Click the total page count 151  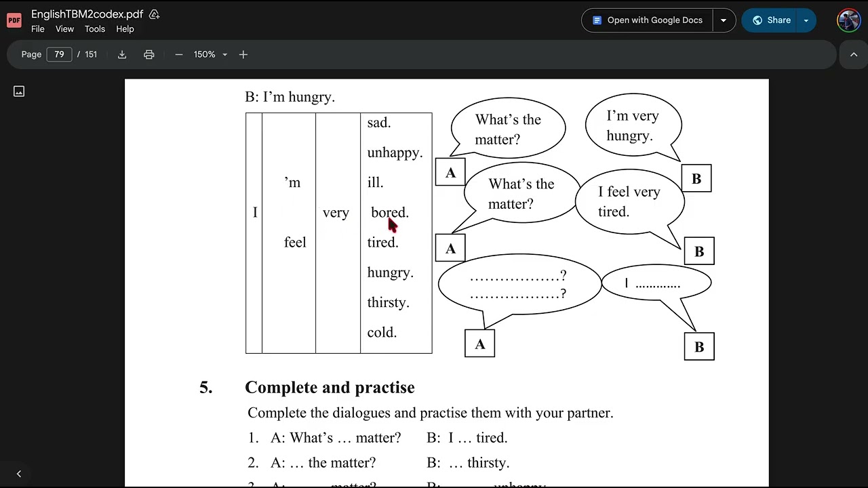point(91,54)
